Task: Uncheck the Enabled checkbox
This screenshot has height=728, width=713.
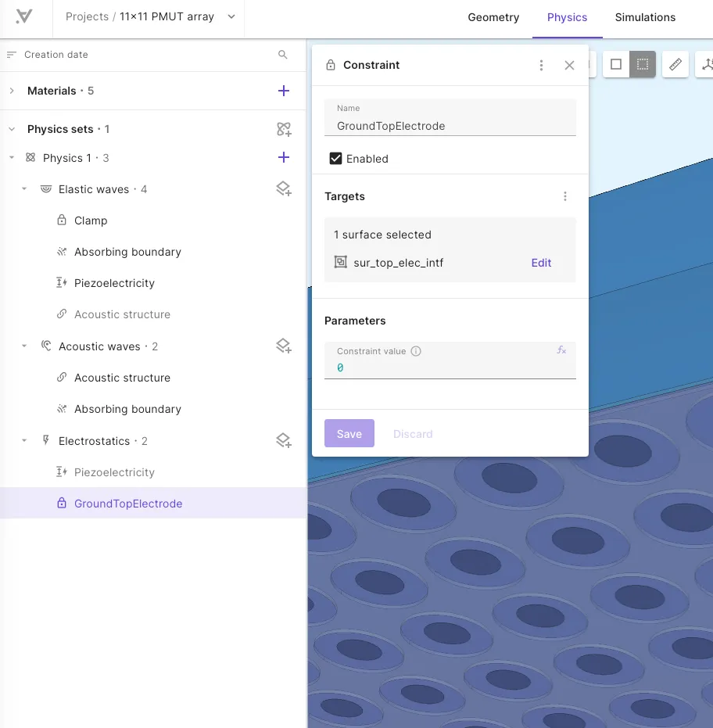Action: [x=335, y=159]
